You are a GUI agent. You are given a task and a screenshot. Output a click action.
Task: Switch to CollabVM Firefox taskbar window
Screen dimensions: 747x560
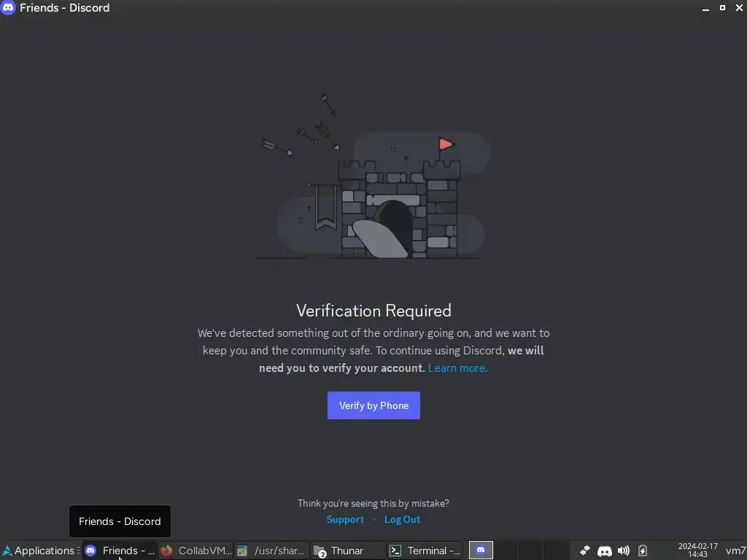click(196, 551)
